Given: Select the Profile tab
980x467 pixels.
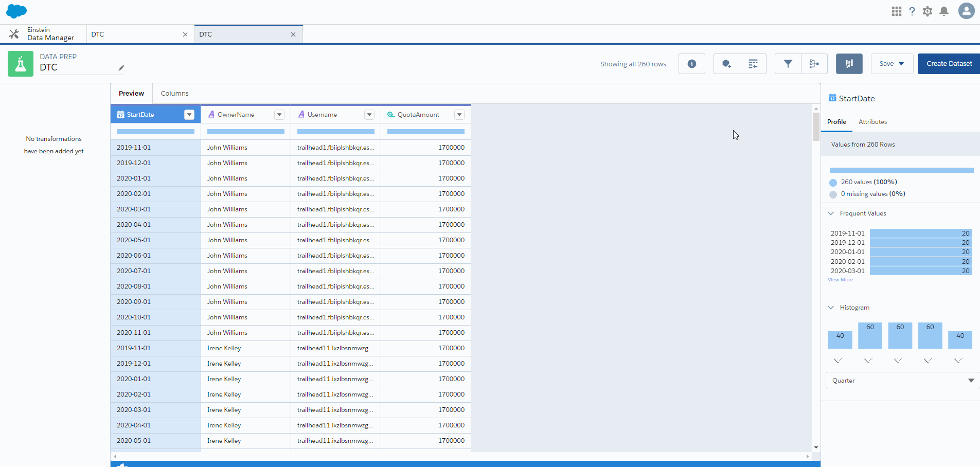Looking at the screenshot, I should [836, 122].
